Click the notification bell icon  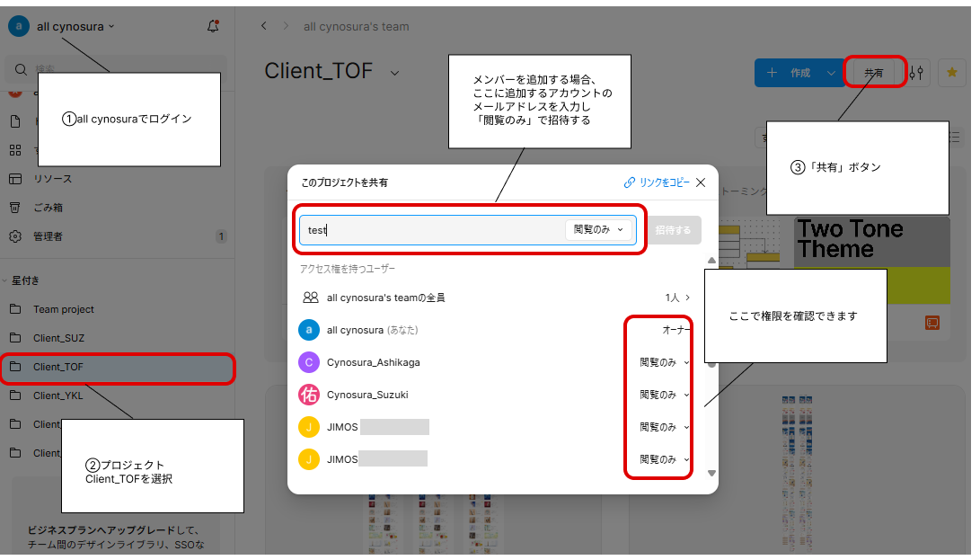pyautogui.click(x=213, y=26)
